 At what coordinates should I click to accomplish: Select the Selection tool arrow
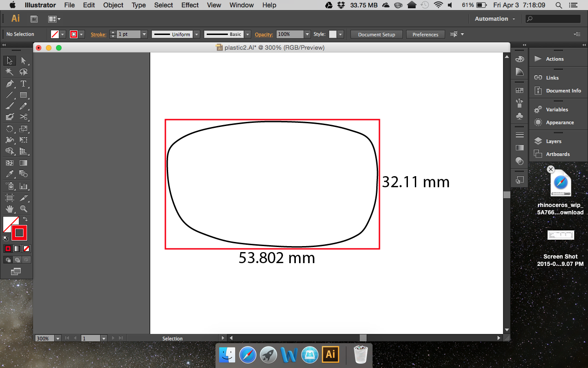(x=9, y=61)
